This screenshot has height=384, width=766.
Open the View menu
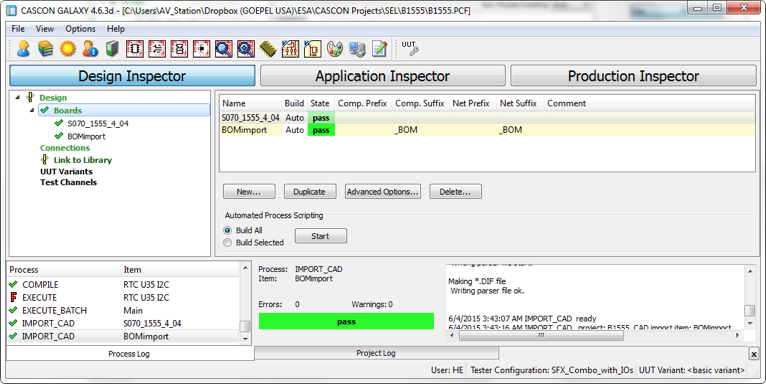[45, 29]
